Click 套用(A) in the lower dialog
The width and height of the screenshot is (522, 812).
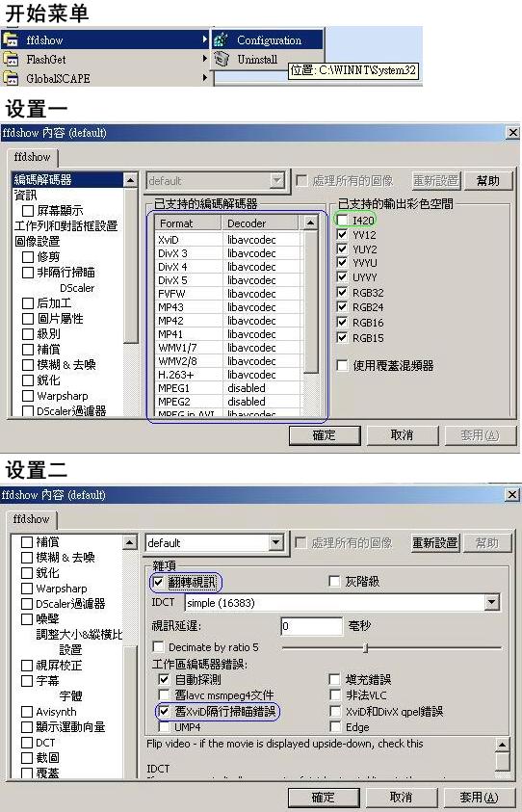(480, 797)
